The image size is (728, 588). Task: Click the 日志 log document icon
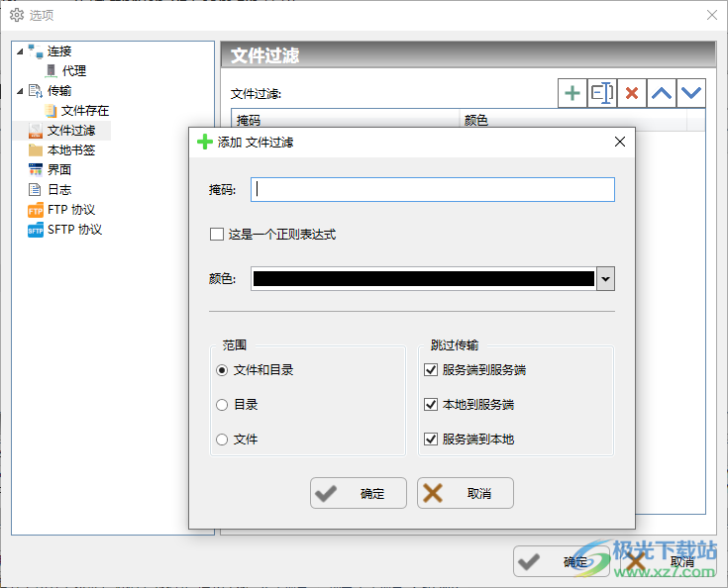tap(35, 189)
